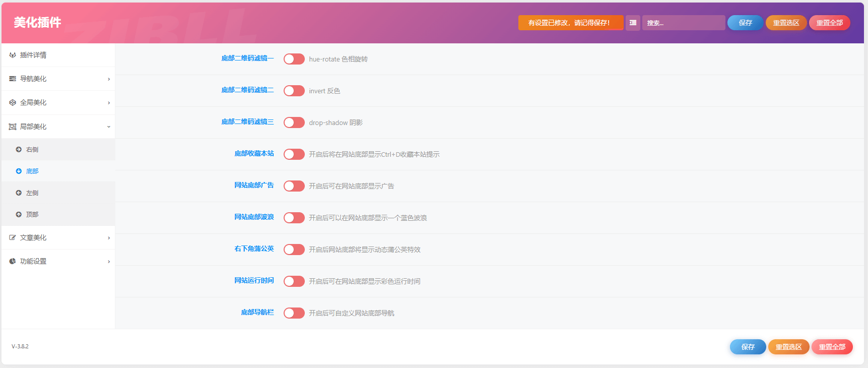The width and height of the screenshot is (868, 368).
Task: Collapse the 局部美化 chevron
Action: click(x=109, y=127)
